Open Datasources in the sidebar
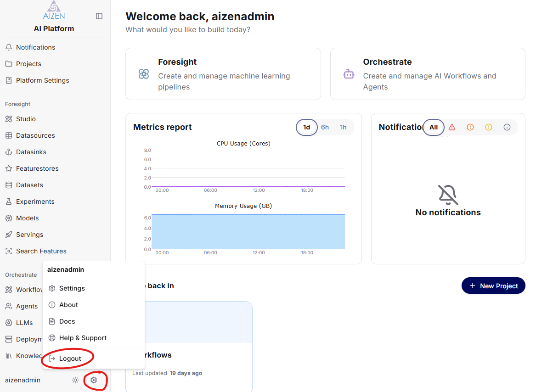The width and height of the screenshot is (536, 392). [35, 135]
